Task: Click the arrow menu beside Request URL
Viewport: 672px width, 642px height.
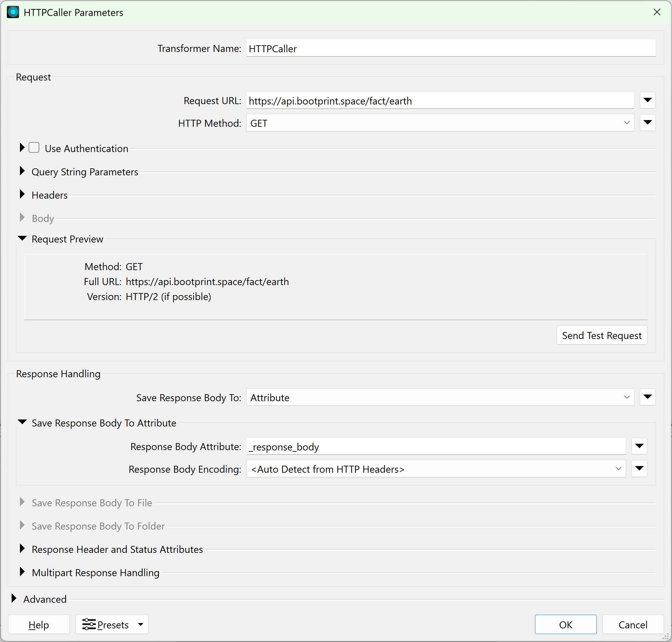Action: point(647,100)
